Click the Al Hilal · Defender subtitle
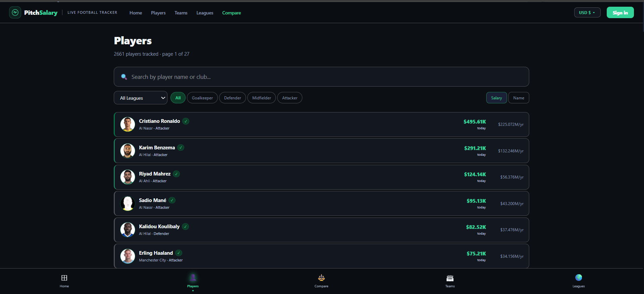 154,234
